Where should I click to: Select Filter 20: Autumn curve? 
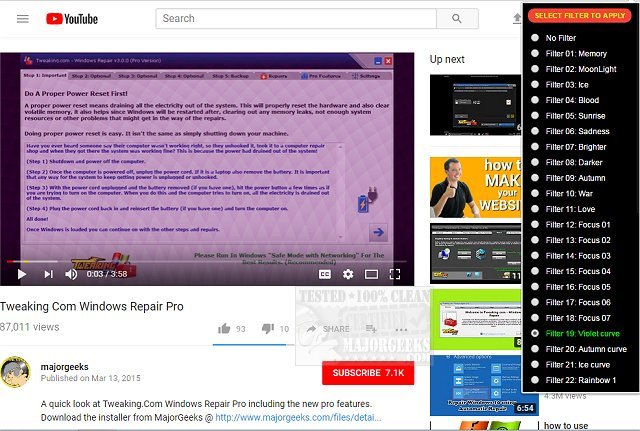point(579,349)
